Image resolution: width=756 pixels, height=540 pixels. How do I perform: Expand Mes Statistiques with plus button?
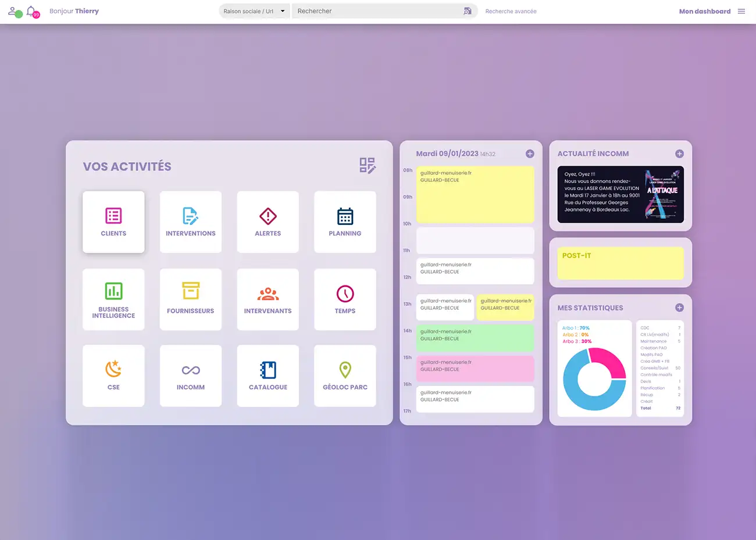pos(679,307)
